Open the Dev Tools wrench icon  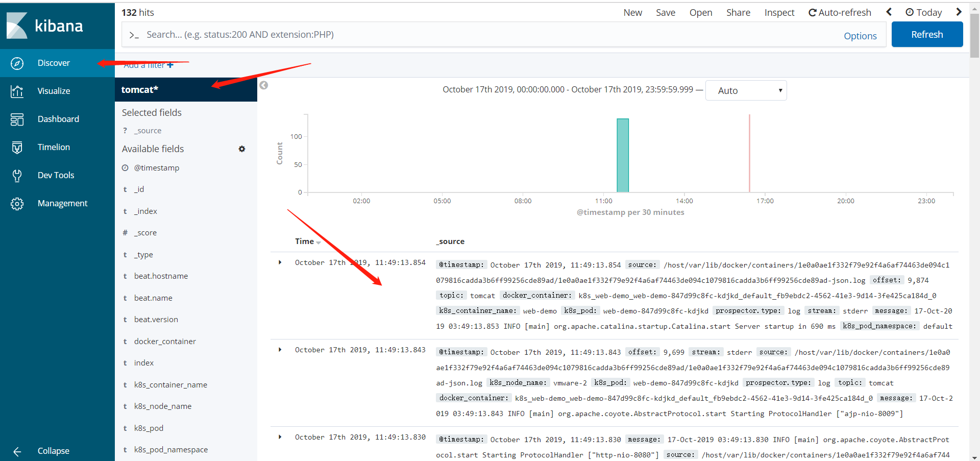pos(17,176)
